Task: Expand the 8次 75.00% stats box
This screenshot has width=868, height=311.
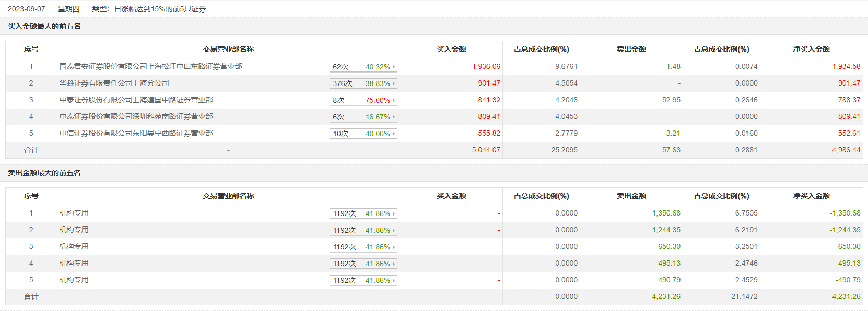Action: pos(363,100)
